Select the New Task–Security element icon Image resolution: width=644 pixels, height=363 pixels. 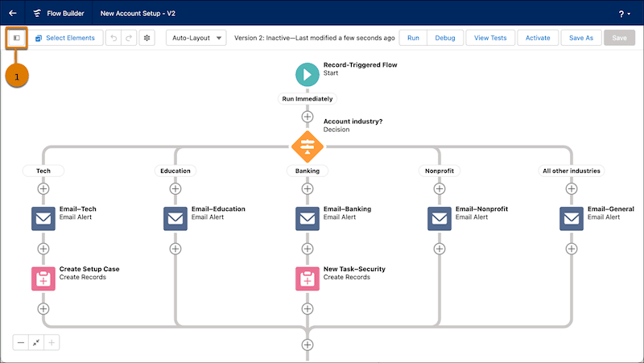[x=308, y=278]
